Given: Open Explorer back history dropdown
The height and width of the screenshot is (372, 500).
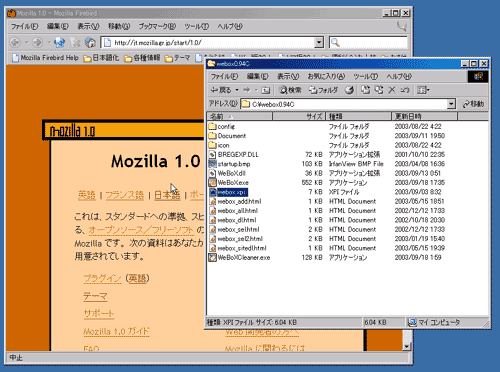Looking at the screenshot, I should 237,90.
